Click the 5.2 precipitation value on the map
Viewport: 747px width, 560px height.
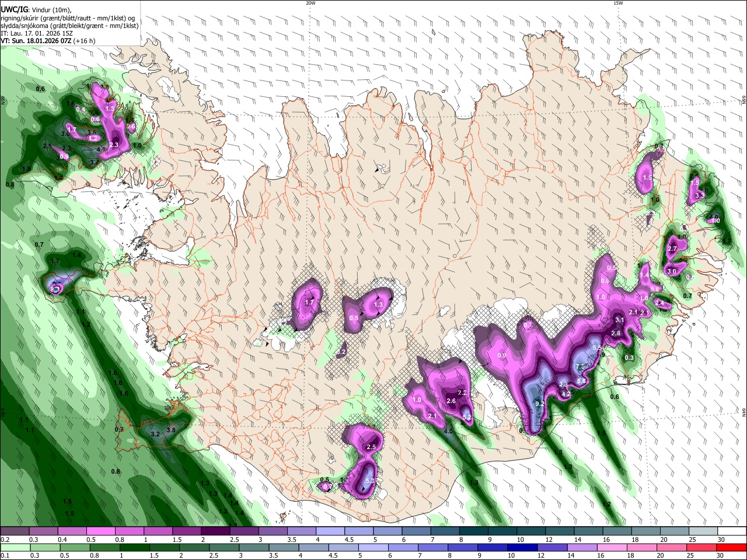(x=467, y=417)
